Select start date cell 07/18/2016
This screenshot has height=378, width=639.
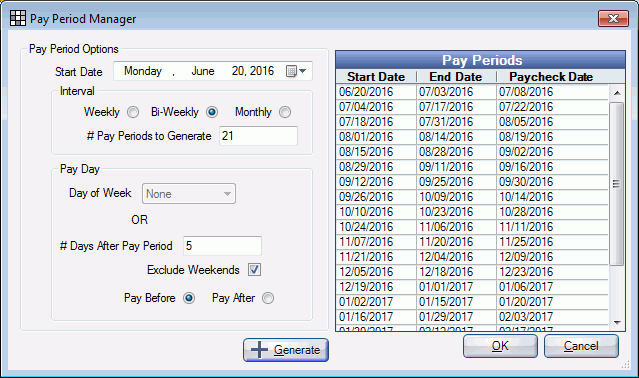(376, 122)
